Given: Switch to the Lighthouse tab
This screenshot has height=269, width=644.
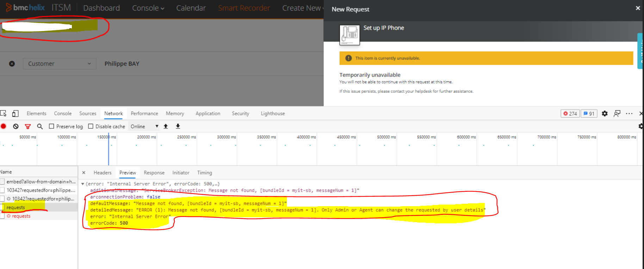Looking at the screenshot, I should click(273, 114).
